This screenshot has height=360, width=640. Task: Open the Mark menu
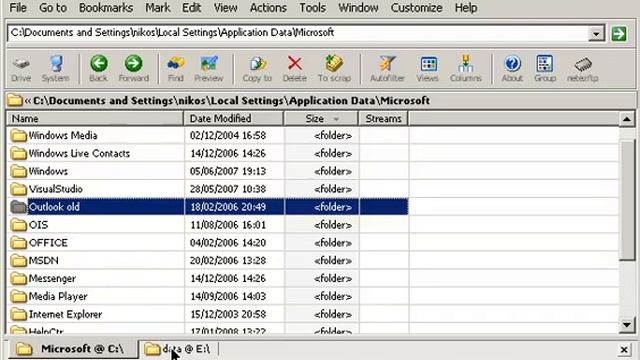pos(158,8)
